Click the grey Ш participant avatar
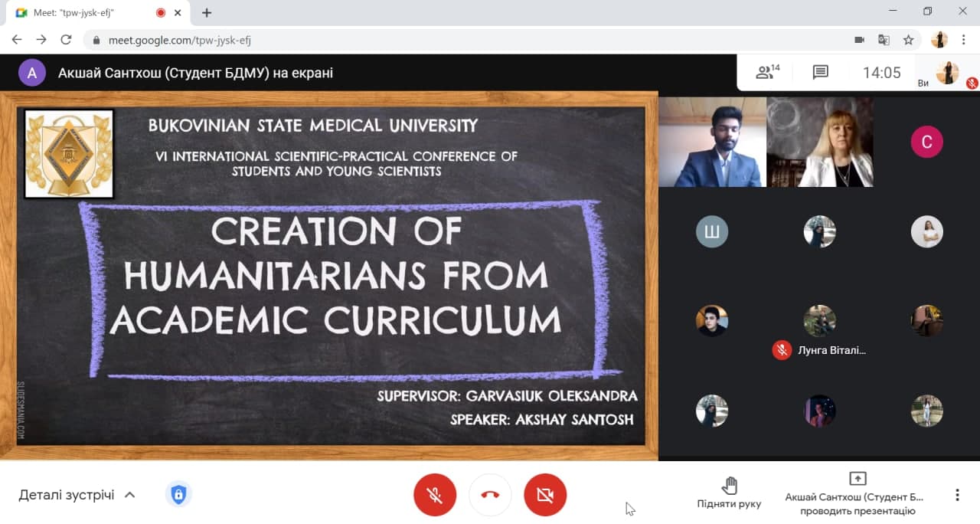The height and width of the screenshot is (524, 980). pyautogui.click(x=712, y=231)
